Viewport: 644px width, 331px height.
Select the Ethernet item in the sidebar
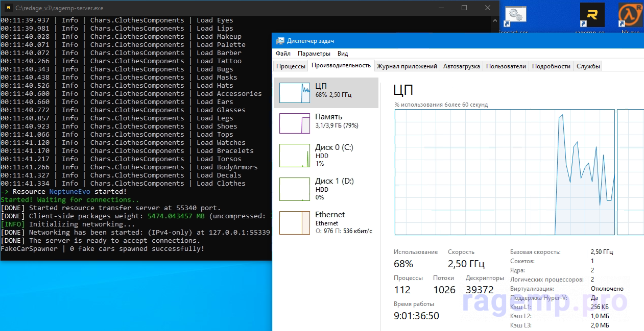click(326, 223)
